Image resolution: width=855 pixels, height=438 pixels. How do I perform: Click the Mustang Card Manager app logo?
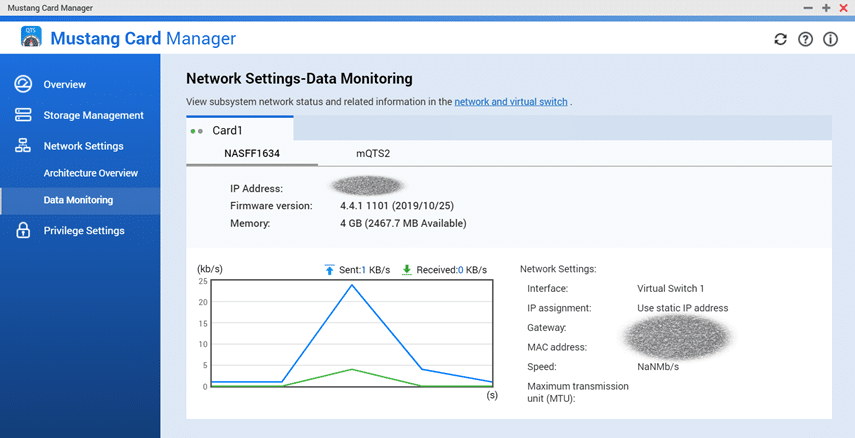tap(31, 37)
